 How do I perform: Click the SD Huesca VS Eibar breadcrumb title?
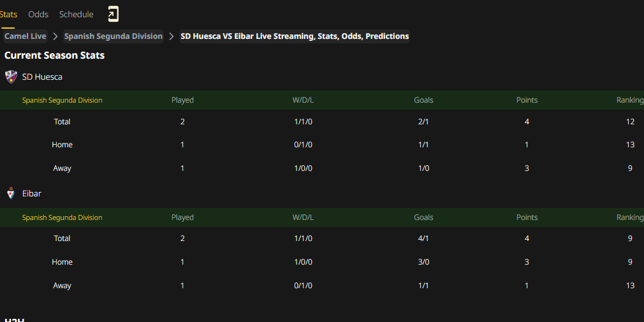tap(295, 36)
